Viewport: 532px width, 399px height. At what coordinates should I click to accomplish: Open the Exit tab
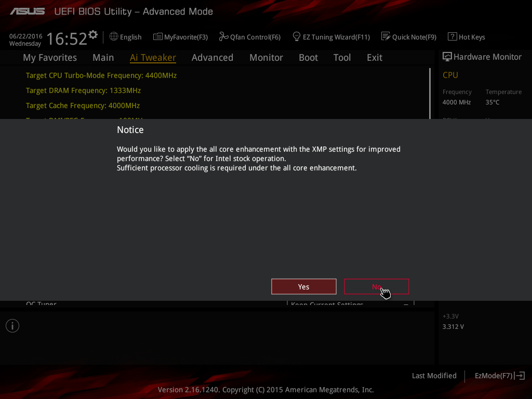pyautogui.click(x=375, y=58)
